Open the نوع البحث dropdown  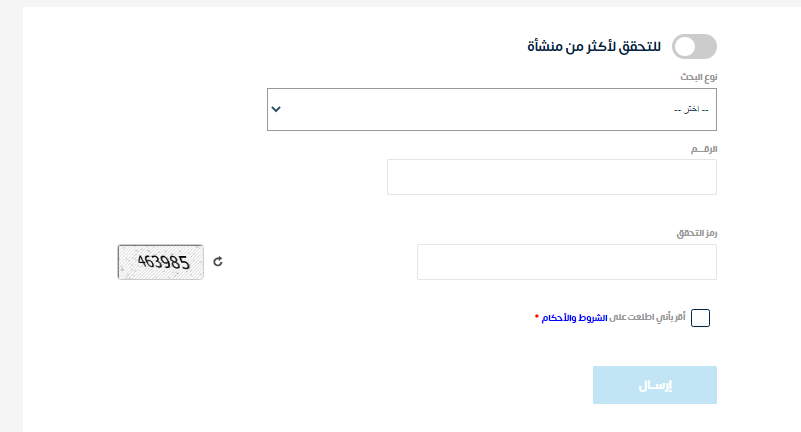(x=492, y=109)
